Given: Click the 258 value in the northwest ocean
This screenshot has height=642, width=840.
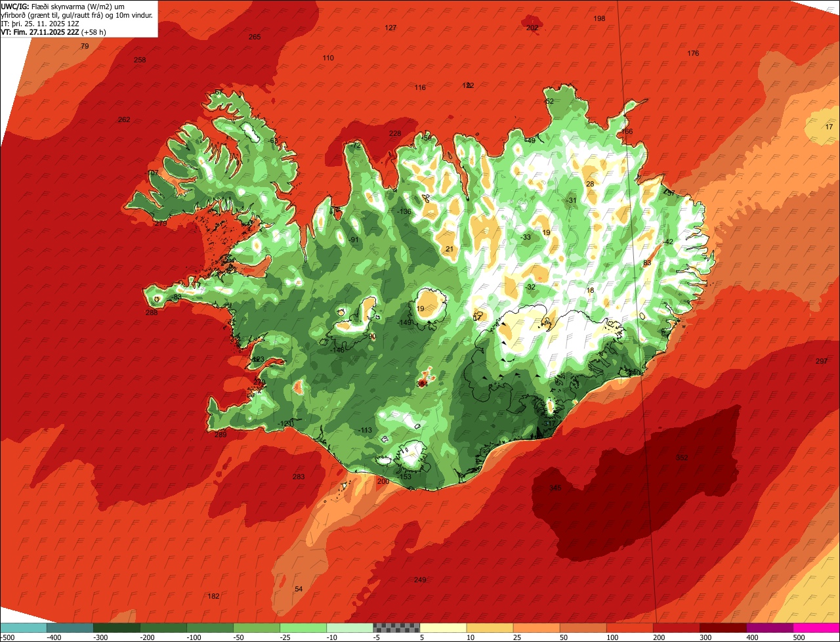Looking at the screenshot, I should [140, 60].
